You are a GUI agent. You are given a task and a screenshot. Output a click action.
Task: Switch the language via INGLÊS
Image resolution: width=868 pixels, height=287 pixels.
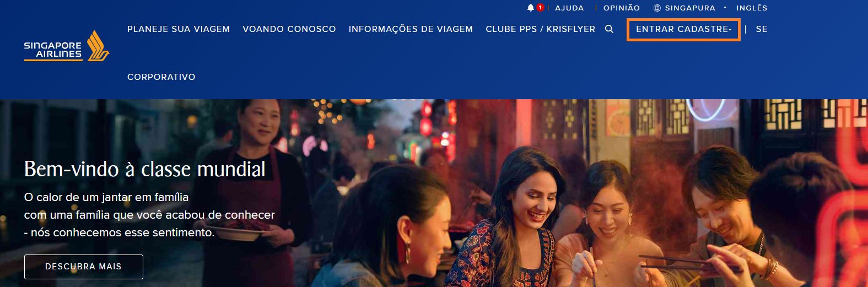tap(752, 8)
